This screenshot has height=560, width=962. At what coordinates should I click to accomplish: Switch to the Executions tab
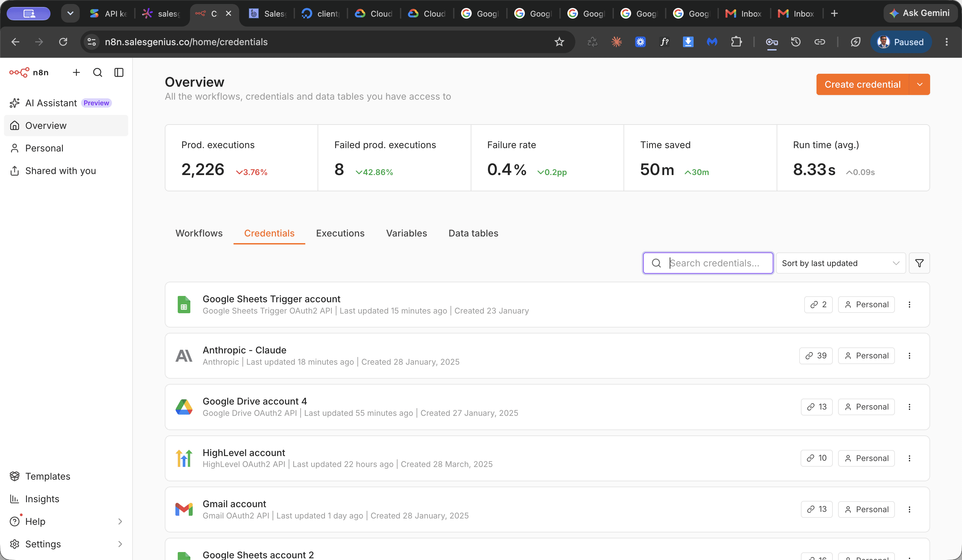tap(340, 233)
